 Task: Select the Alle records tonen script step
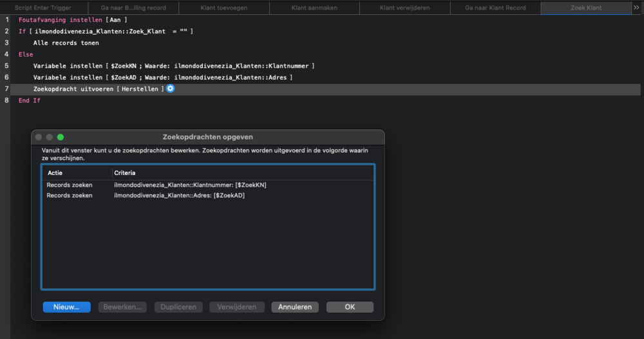(x=66, y=43)
